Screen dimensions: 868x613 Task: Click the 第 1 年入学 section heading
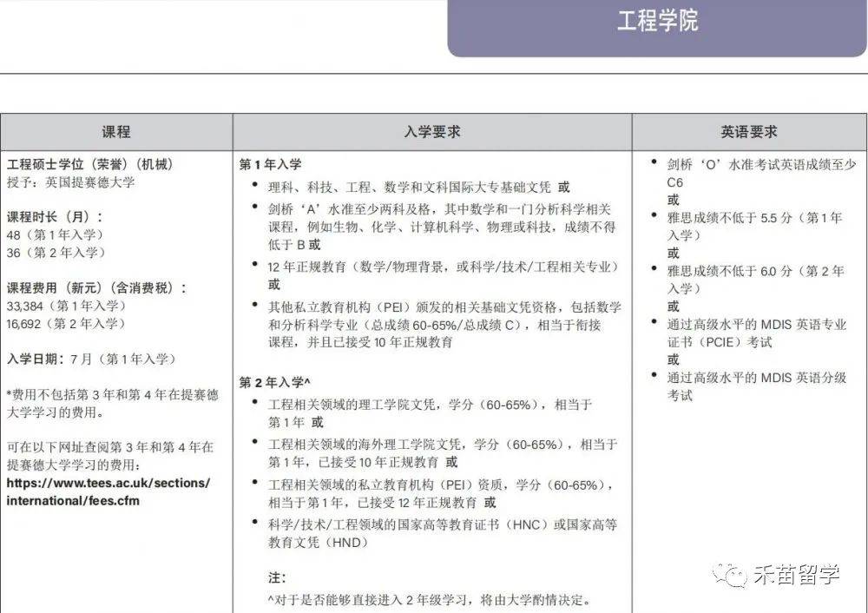tap(270, 164)
